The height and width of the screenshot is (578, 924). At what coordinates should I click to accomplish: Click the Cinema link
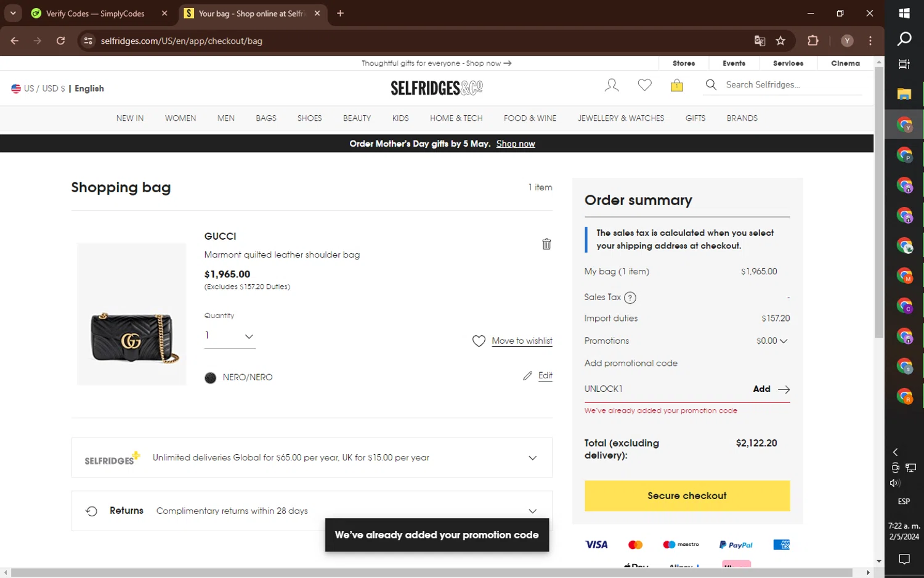[x=845, y=63]
